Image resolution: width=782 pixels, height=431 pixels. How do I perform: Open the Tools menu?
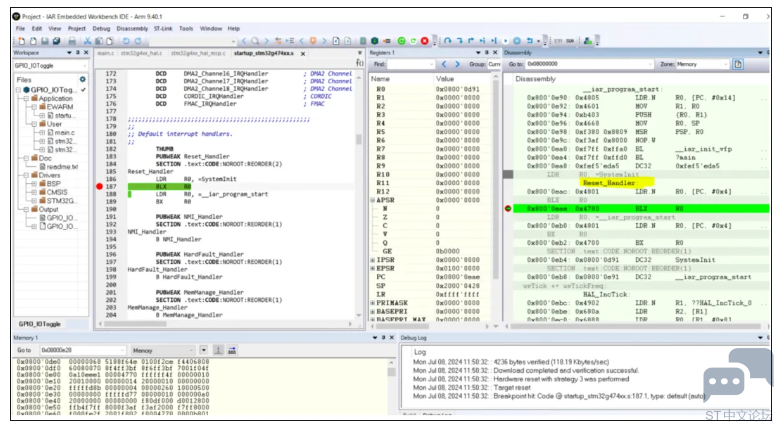point(186,28)
